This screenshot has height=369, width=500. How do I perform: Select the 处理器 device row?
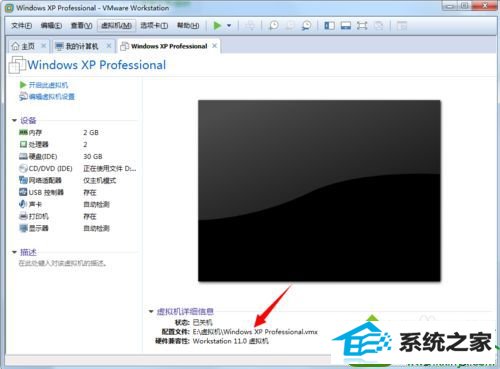77,144
